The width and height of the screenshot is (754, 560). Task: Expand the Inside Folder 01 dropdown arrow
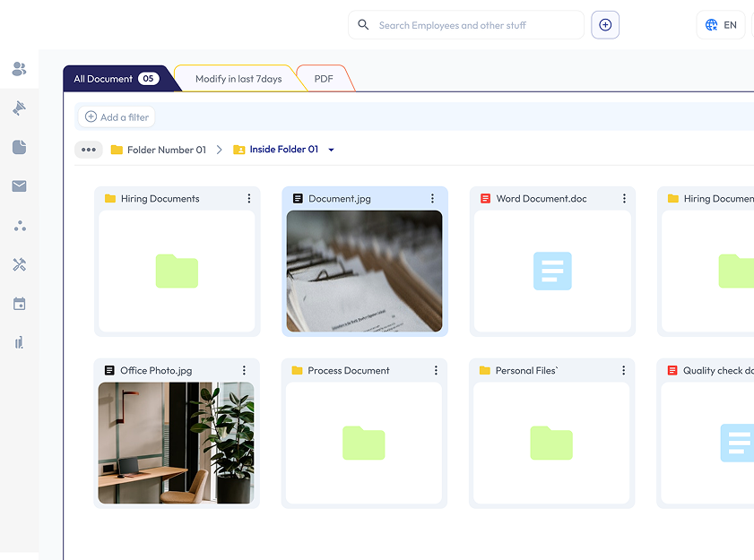point(332,150)
